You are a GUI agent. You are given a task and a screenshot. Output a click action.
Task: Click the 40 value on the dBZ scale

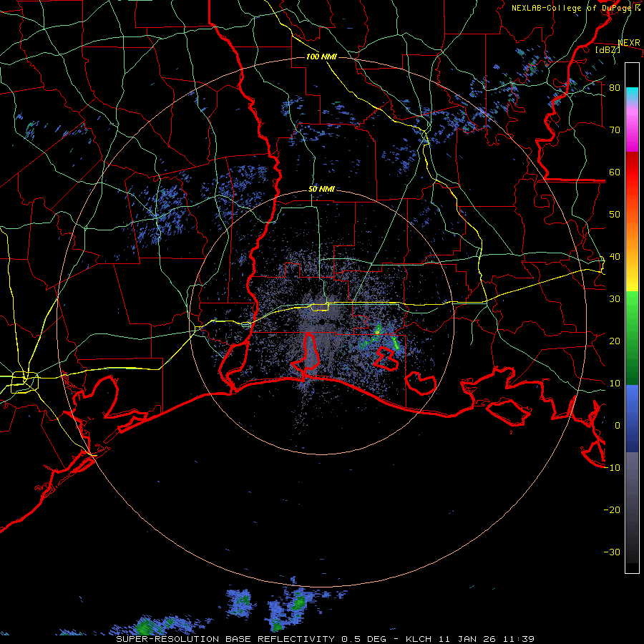(615, 257)
